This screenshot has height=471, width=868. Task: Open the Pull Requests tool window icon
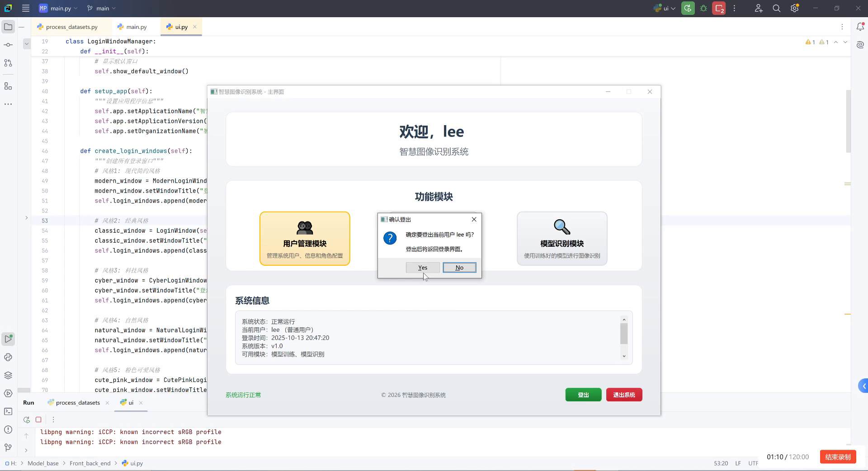(x=8, y=63)
